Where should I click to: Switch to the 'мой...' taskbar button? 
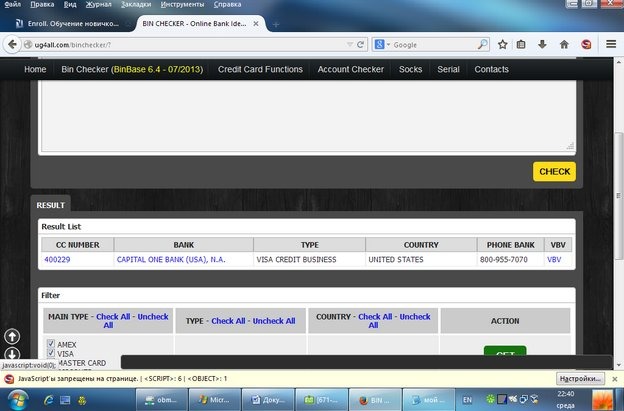pos(429,400)
